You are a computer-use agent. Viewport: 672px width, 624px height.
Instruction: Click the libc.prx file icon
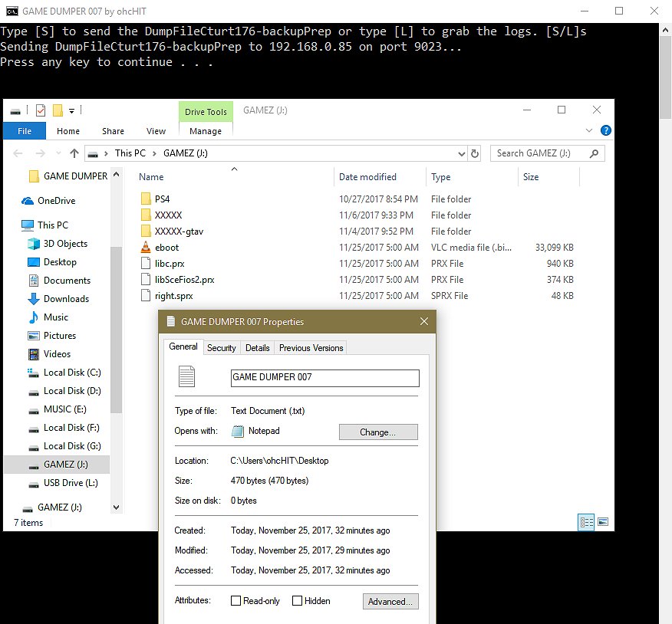[x=146, y=263]
